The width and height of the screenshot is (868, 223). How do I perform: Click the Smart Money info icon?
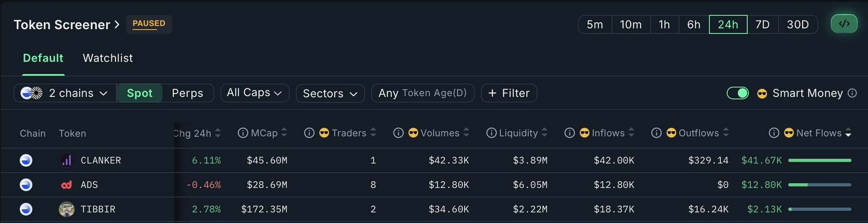(852, 93)
